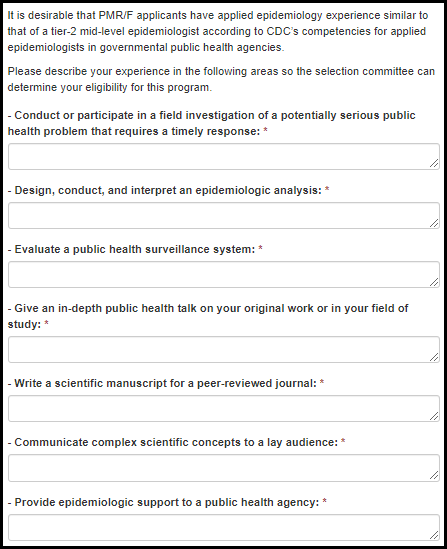Click the surveillance system evaluation text box
447x549 pixels.
[x=224, y=274]
